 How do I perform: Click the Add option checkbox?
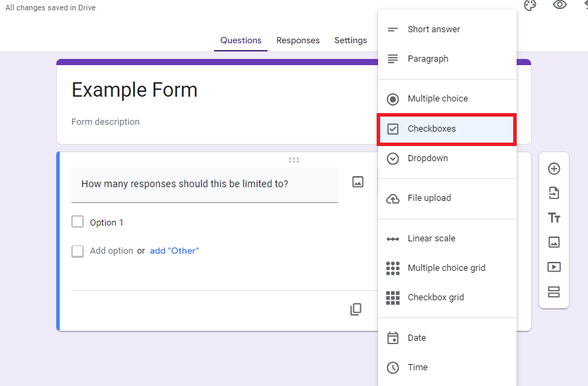pyautogui.click(x=78, y=251)
